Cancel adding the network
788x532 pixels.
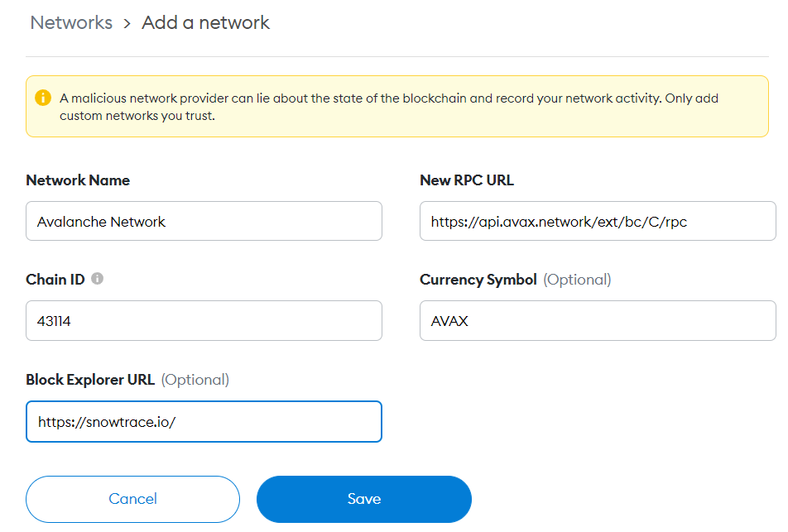pyautogui.click(x=132, y=499)
